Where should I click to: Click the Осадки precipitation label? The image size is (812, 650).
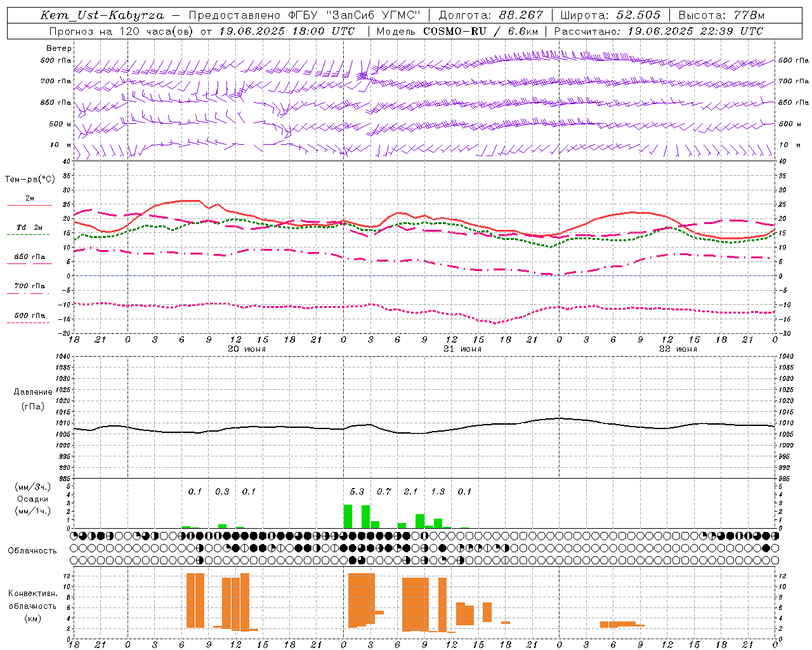pos(33,499)
